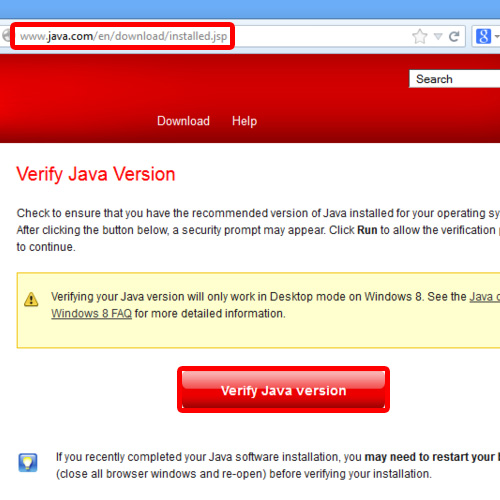Viewport: 500px width, 500px height.
Task: Reload the page with refresh icon
Action: click(454, 36)
